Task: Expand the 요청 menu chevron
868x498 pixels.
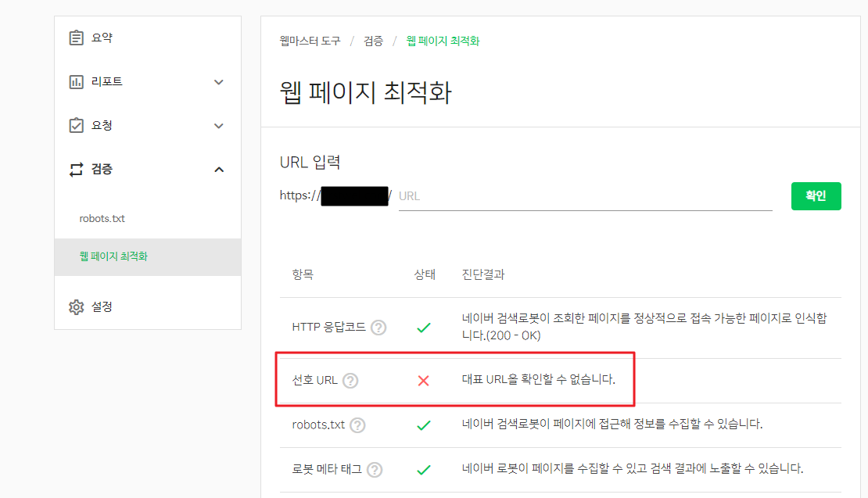Action: (x=219, y=126)
